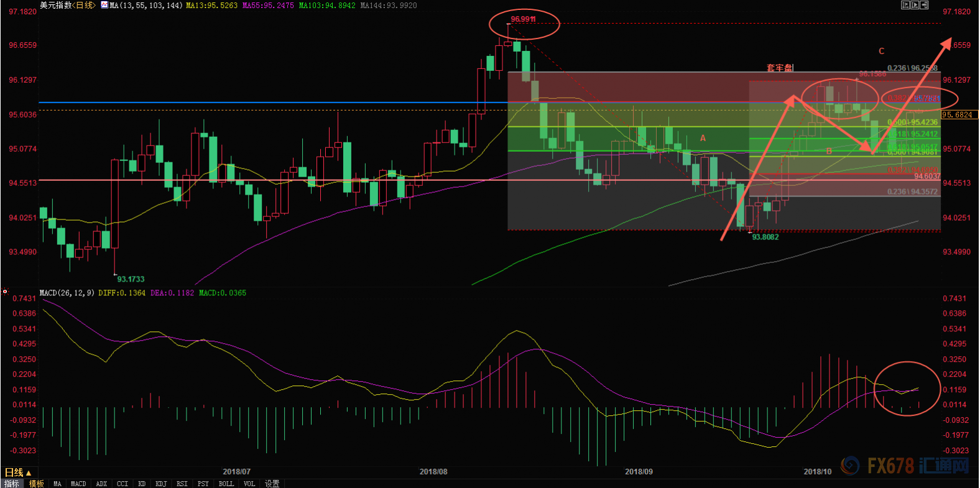
Task: Select the MACD indicator tab
Action: (78, 484)
